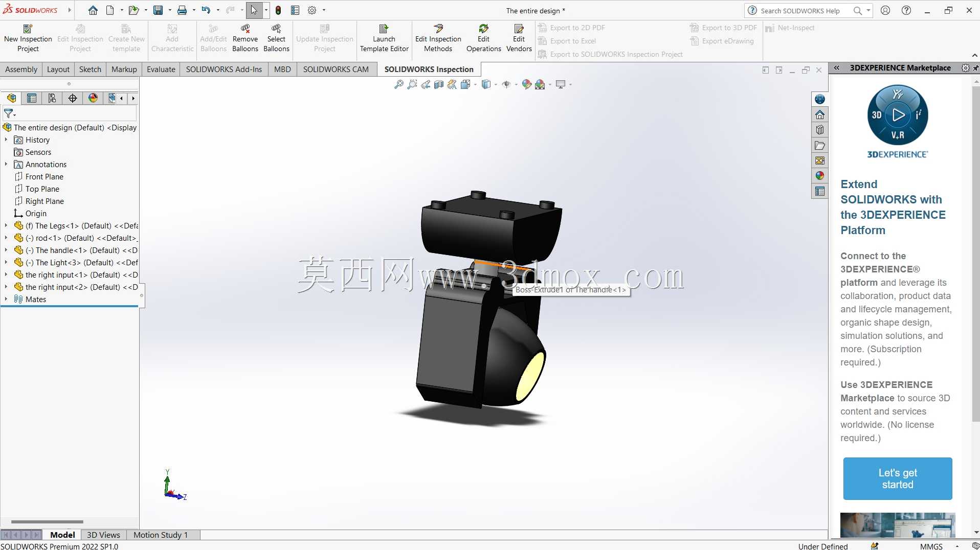
Task: Expand the History tree node
Action: point(6,140)
